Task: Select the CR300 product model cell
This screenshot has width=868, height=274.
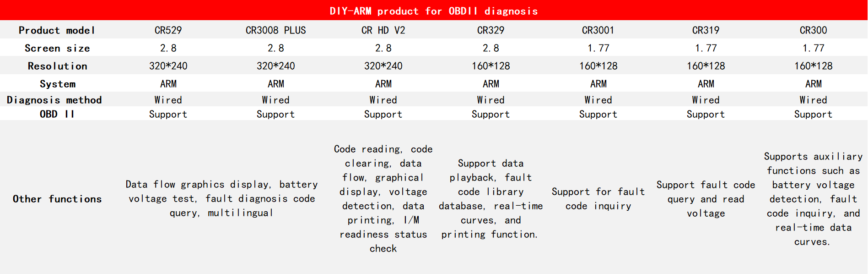Action: coord(813,30)
